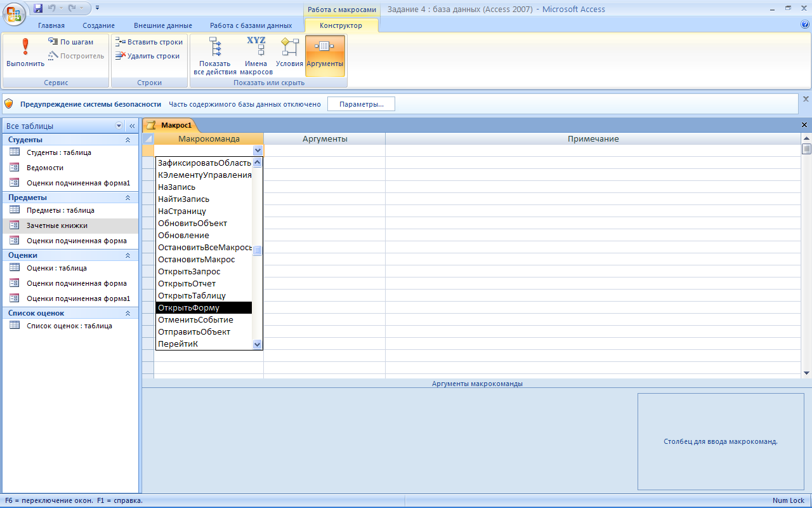Select Список оценок : таблица item

point(70,326)
